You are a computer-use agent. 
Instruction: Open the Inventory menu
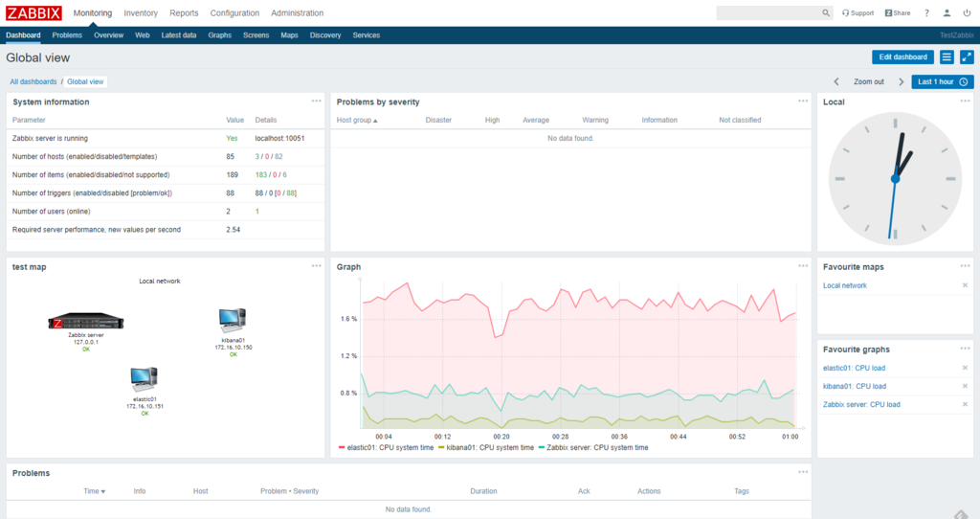point(141,13)
